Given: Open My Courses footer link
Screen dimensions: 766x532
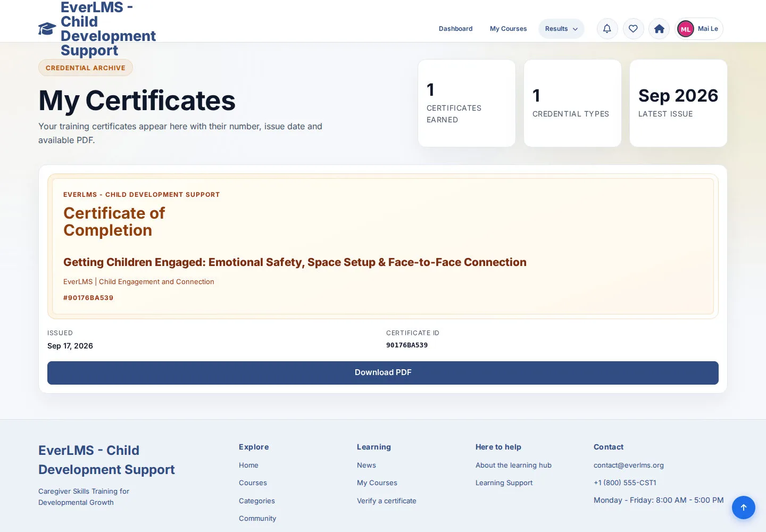Looking at the screenshot, I should point(377,483).
